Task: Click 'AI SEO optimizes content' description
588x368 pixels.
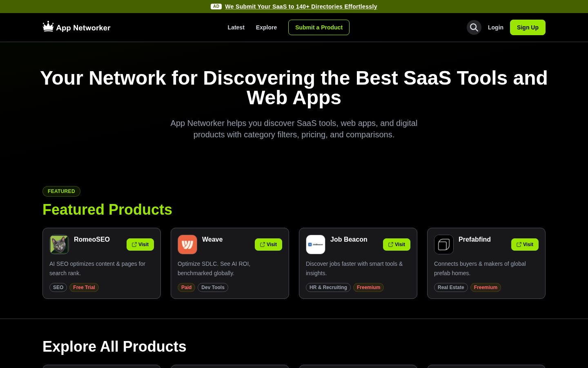Action: [97, 268]
